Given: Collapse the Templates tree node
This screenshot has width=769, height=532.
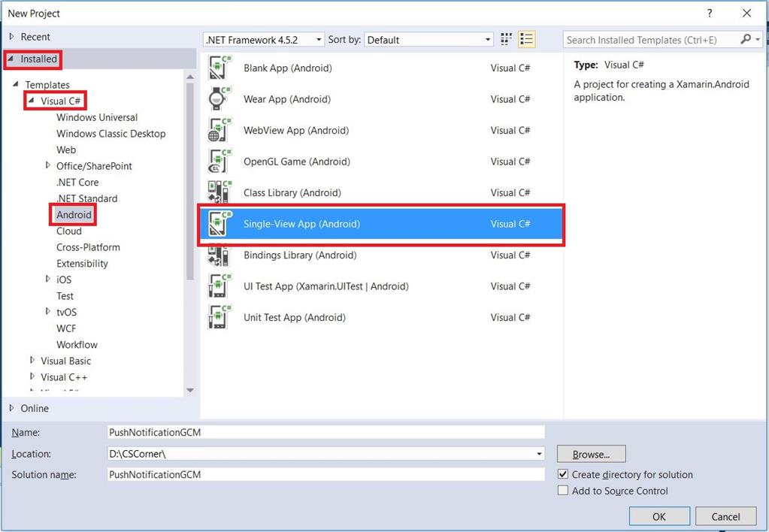Looking at the screenshot, I should (16, 84).
